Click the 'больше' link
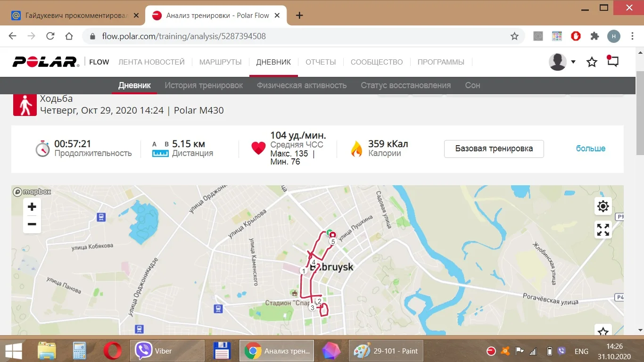The width and height of the screenshot is (644, 362). pos(591,148)
